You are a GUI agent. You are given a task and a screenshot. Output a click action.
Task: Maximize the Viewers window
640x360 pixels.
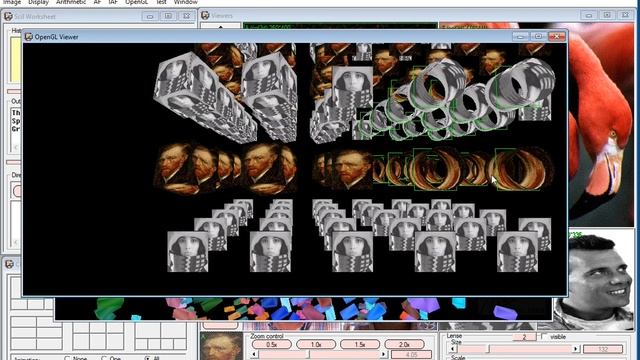607,15
